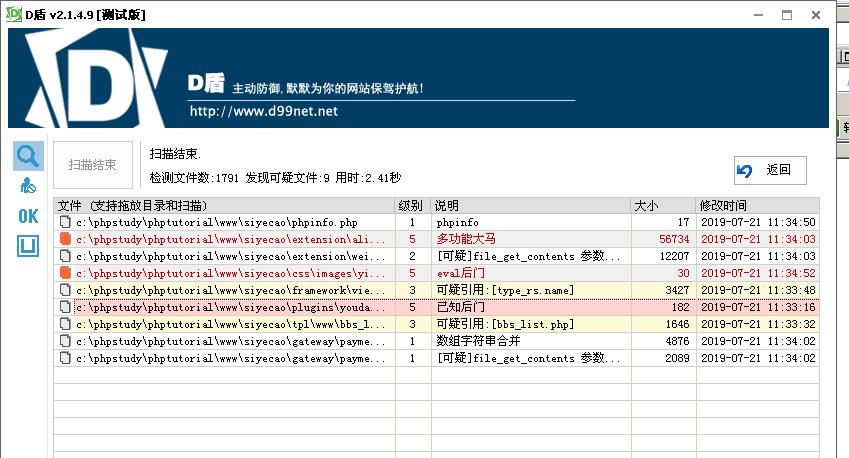Click file icon of extension\wei row
Image resolution: width=849 pixels, height=458 pixels.
coord(66,256)
